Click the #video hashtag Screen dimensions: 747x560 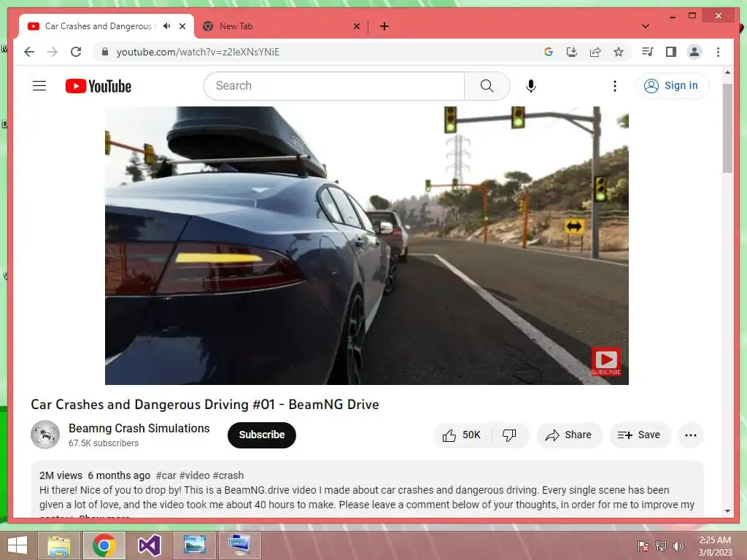[x=194, y=475]
